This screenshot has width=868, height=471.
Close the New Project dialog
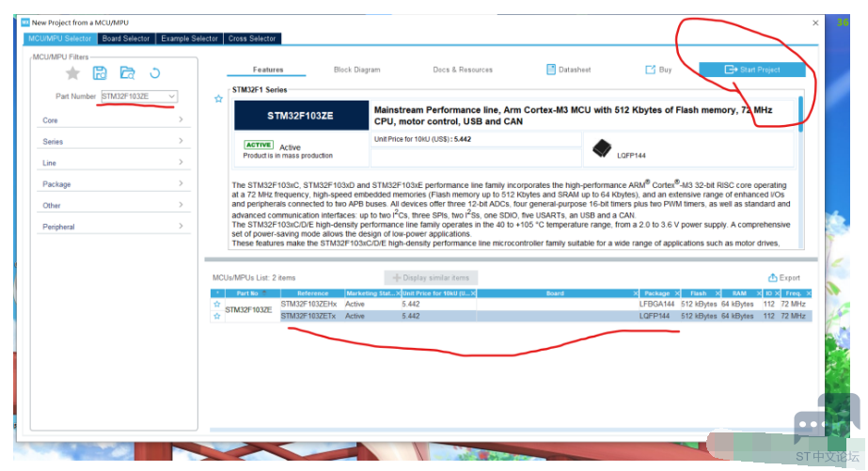(815, 23)
